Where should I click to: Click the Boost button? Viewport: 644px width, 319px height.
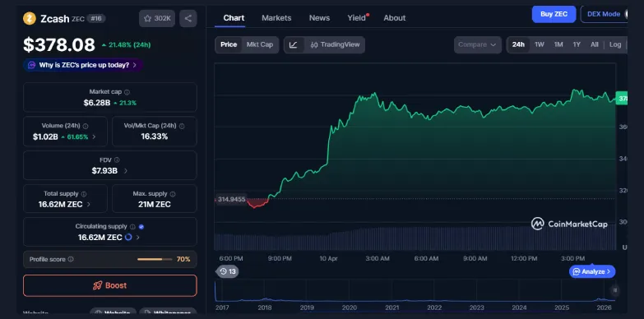click(110, 285)
